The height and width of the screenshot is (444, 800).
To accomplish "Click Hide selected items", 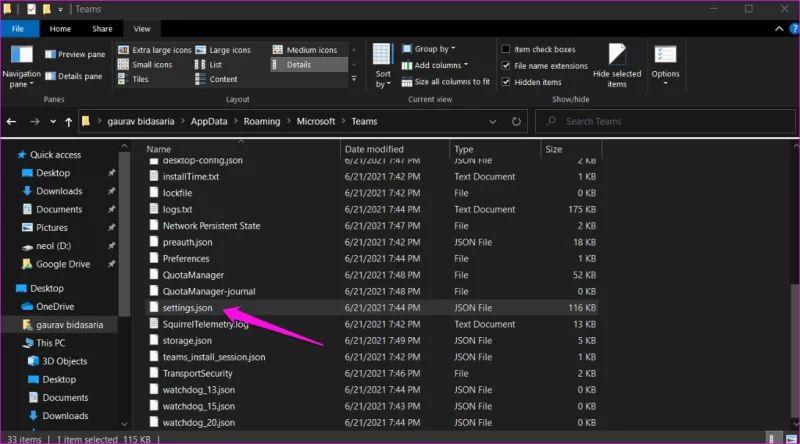I will point(617,65).
